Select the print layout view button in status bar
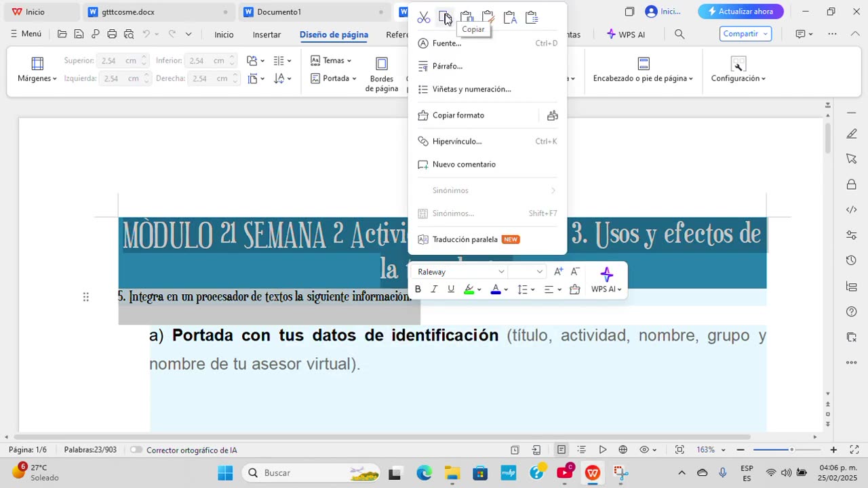This screenshot has height=488, width=868. click(x=561, y=449)
